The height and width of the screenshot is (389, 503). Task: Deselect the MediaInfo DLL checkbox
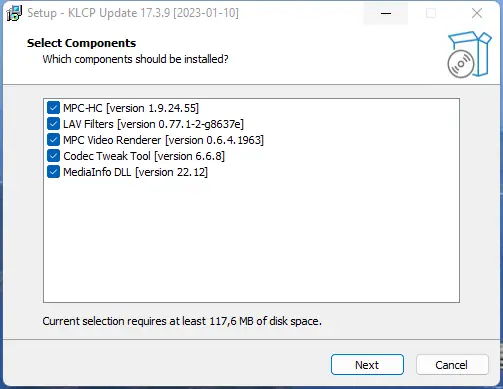[53, 172]
